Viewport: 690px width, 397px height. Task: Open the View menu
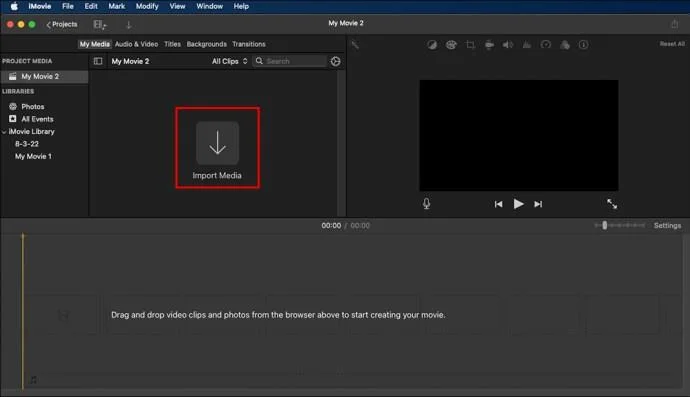point(177,6)
